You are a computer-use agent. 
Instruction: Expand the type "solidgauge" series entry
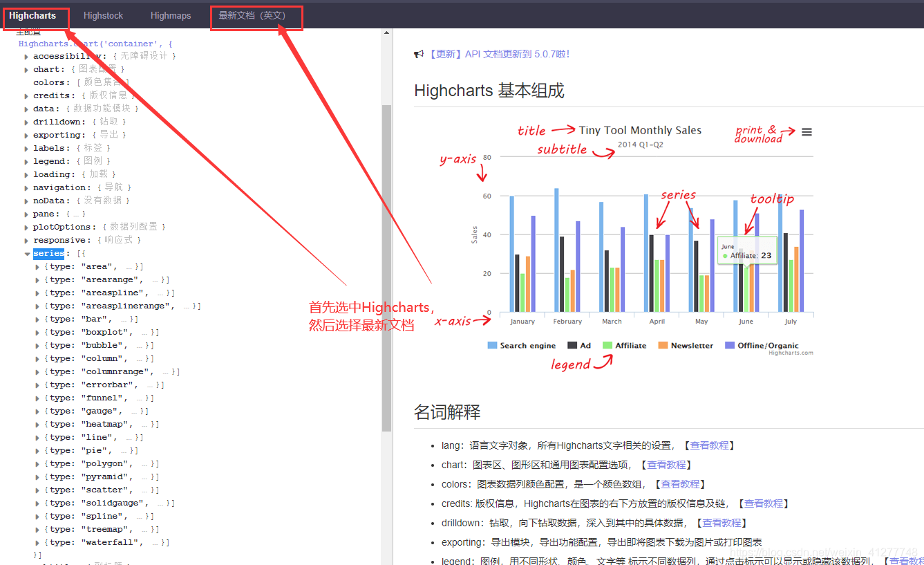coord(37,503)
